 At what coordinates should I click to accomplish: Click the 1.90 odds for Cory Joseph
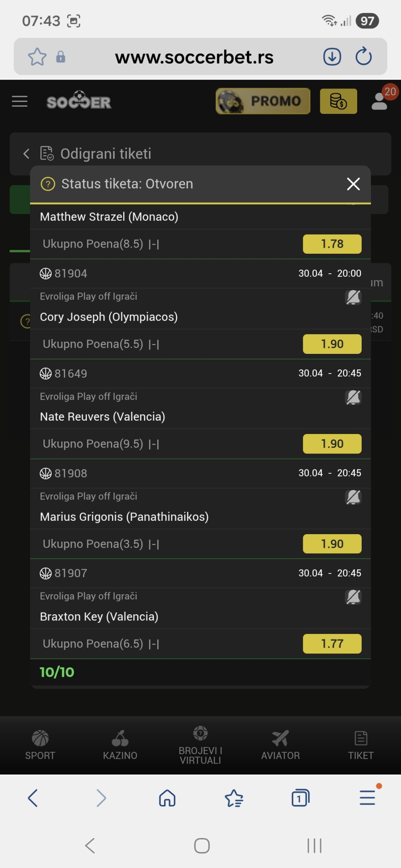point(332,344)
